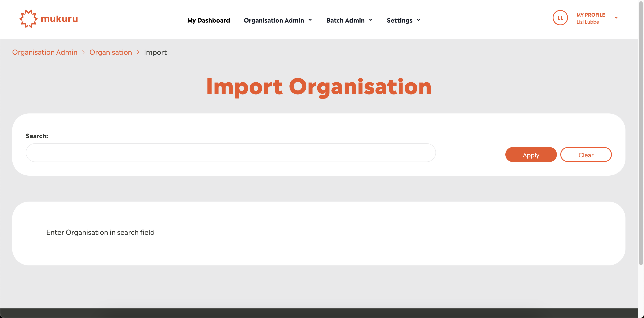Click the LL profile avatar circle
Viewport: 644px width, 318px height.
tap(560, 18)
